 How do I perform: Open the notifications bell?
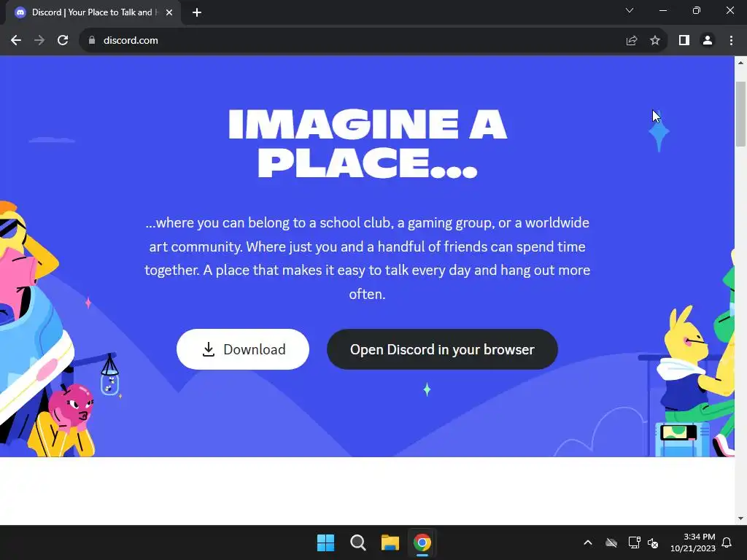pyautogui.click(x=727, y=542)
